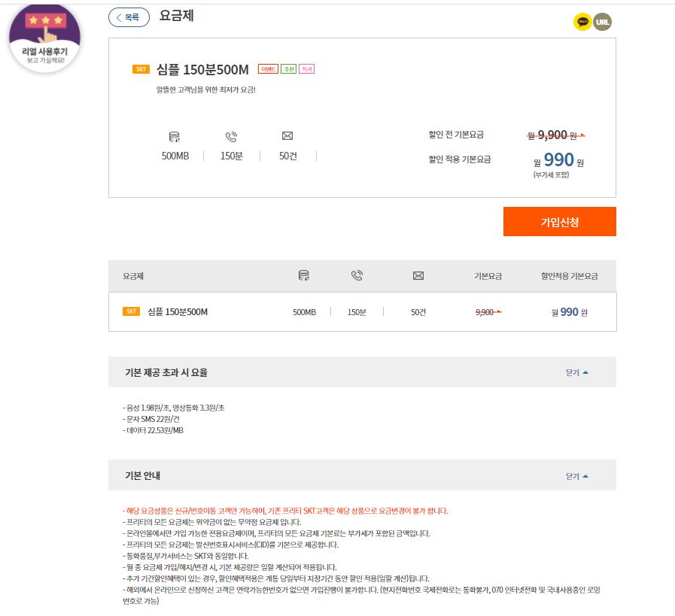Click the message icon in table header

[418, 276]
